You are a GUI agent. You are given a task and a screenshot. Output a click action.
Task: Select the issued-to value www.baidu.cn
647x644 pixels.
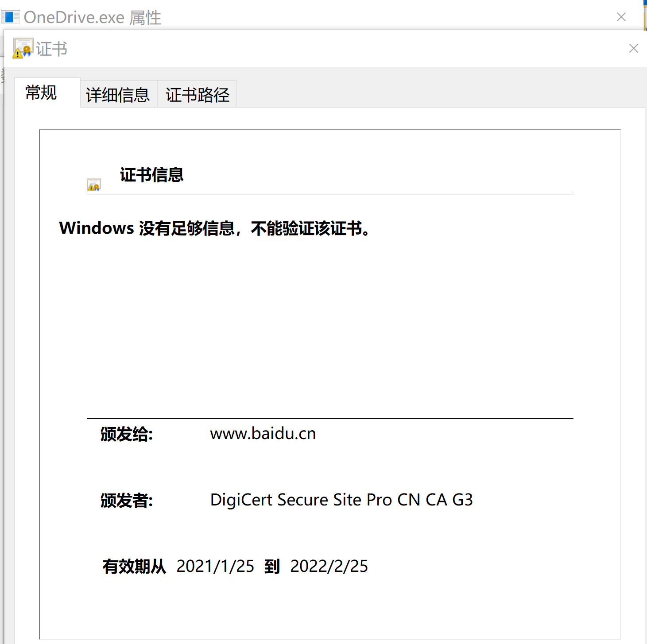click(263, 434)
